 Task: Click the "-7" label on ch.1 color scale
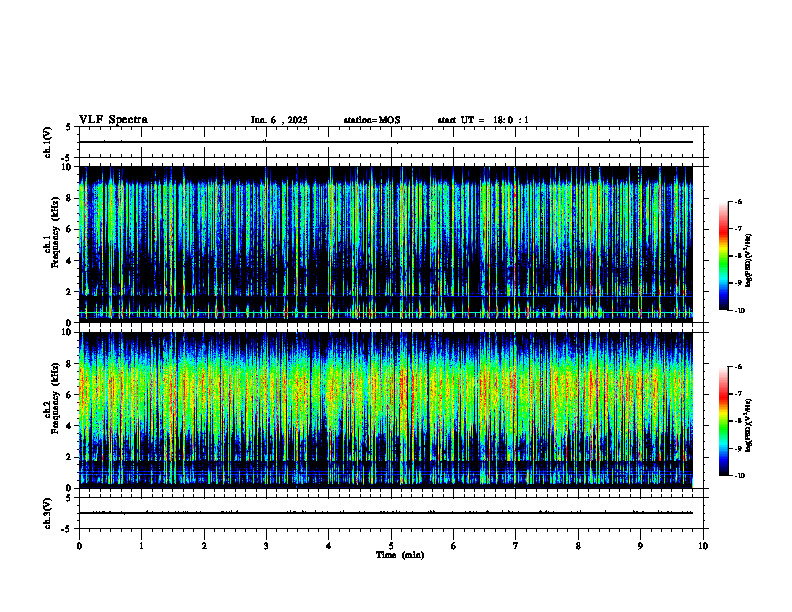[738, 229]
